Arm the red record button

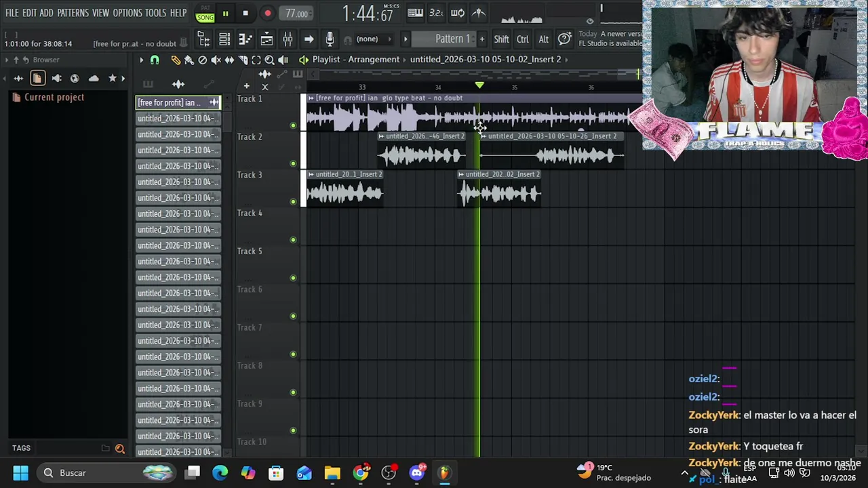click(267, 13)
